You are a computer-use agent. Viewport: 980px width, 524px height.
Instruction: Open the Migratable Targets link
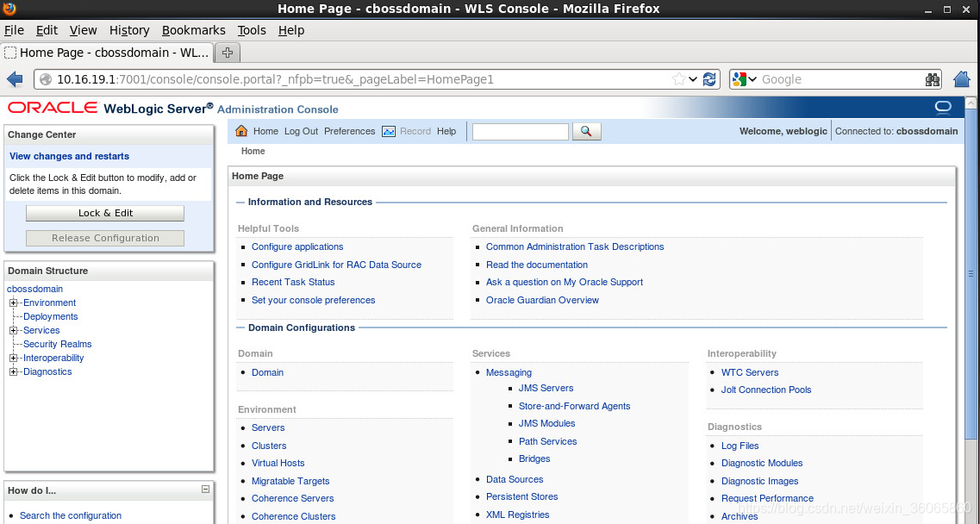pos(290,481)
